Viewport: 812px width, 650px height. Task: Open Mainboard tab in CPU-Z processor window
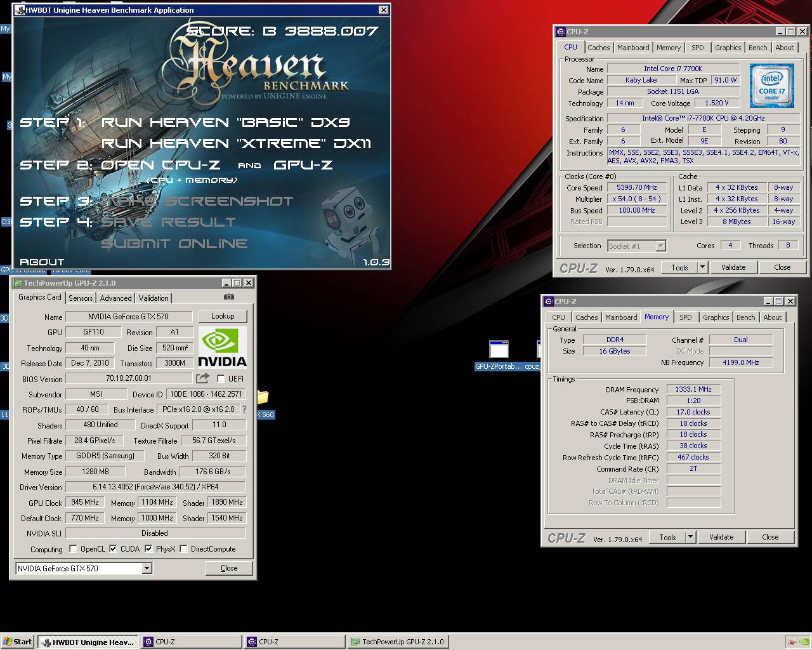pyautogui.click(x=633, y=48)
